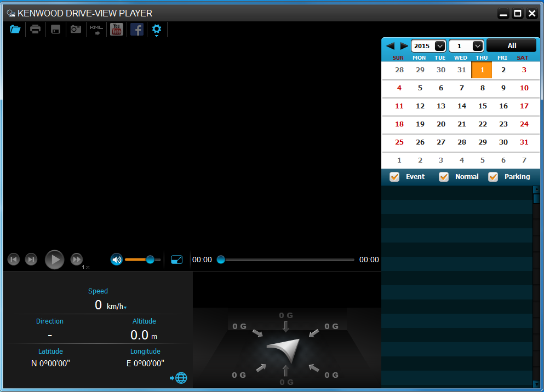The width and height of the screenshot is (544, 392).
Task: Select January 25 in calendar
Action: tap(399, 142)
